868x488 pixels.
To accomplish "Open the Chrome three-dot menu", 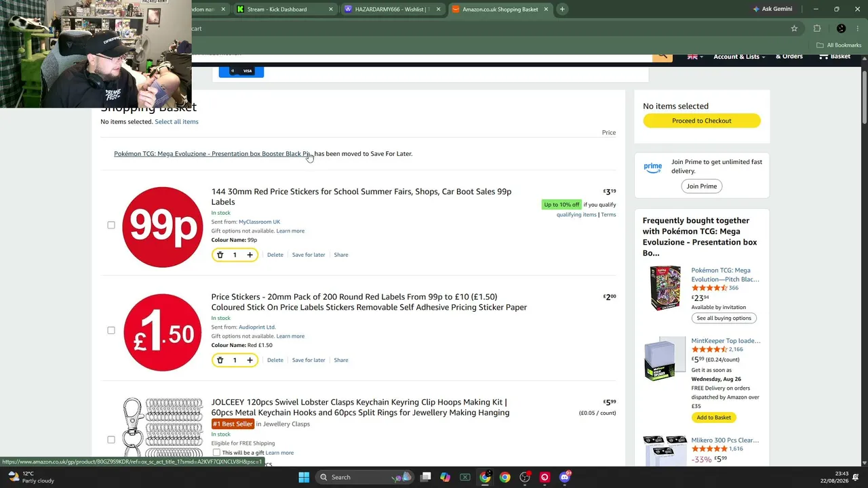I will click(859, 28).
